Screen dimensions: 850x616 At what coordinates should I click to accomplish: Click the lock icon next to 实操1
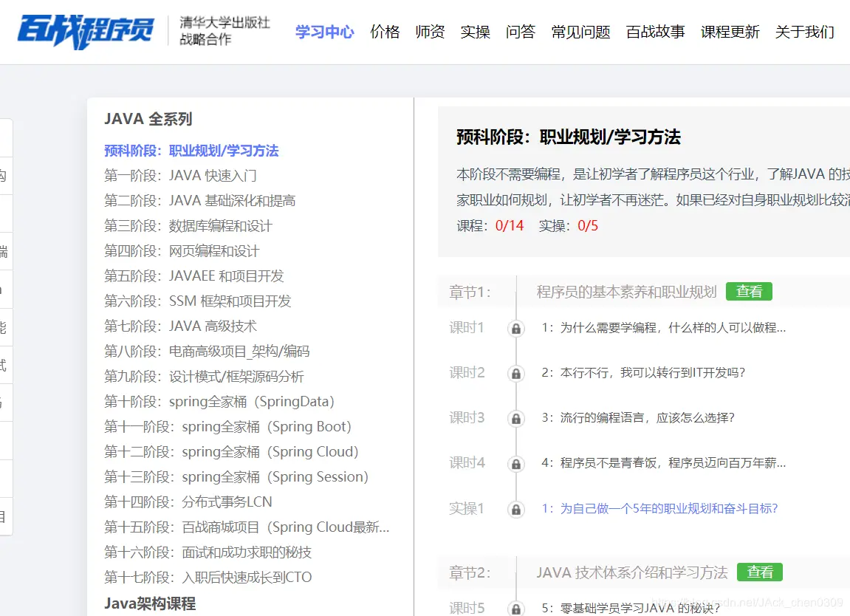(x=515, y=510)
